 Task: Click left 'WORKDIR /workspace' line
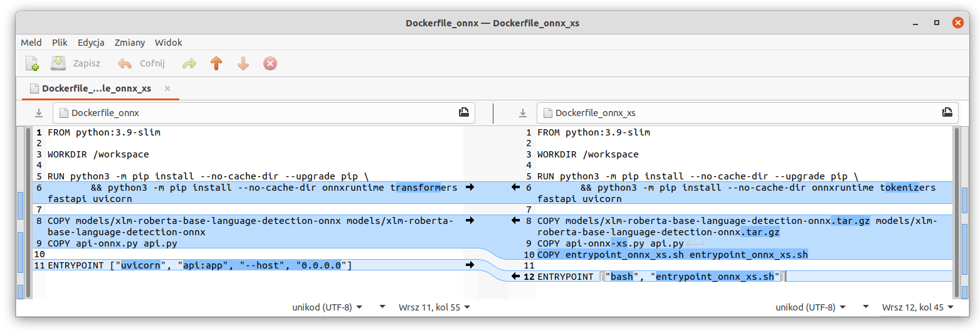98,154
